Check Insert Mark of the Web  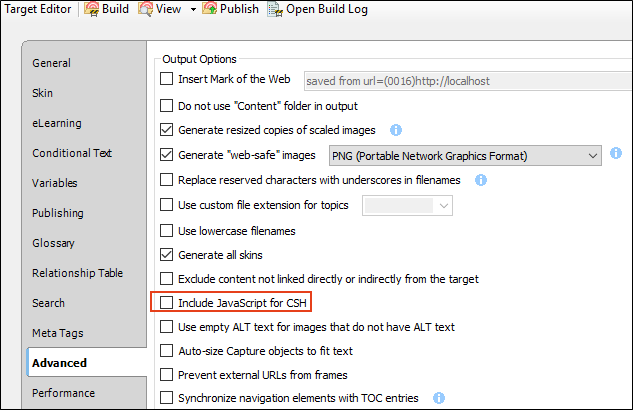[166, 79]
